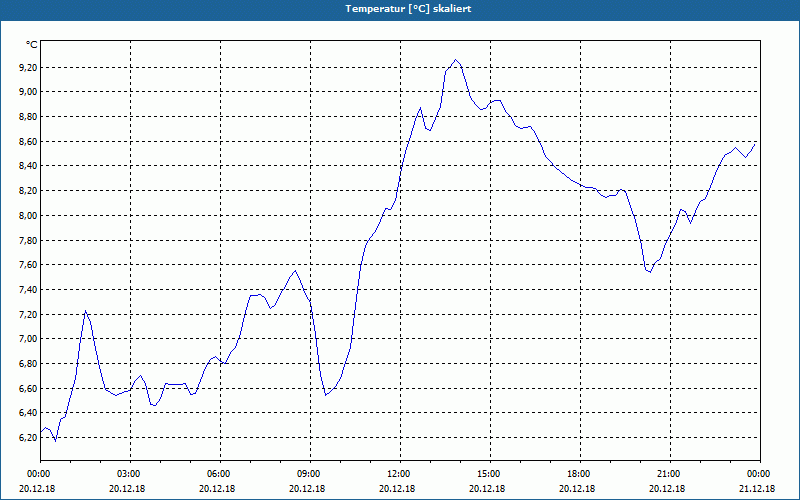
Task: Select the 7,60 y-axis tick label
Action: click(29, 265)
